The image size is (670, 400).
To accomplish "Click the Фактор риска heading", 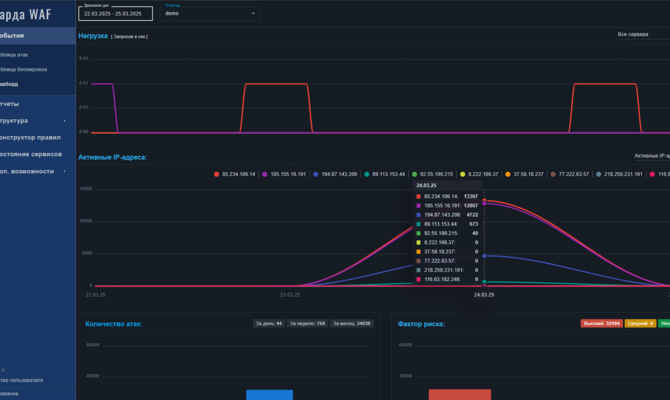I will tap(421, 324).
